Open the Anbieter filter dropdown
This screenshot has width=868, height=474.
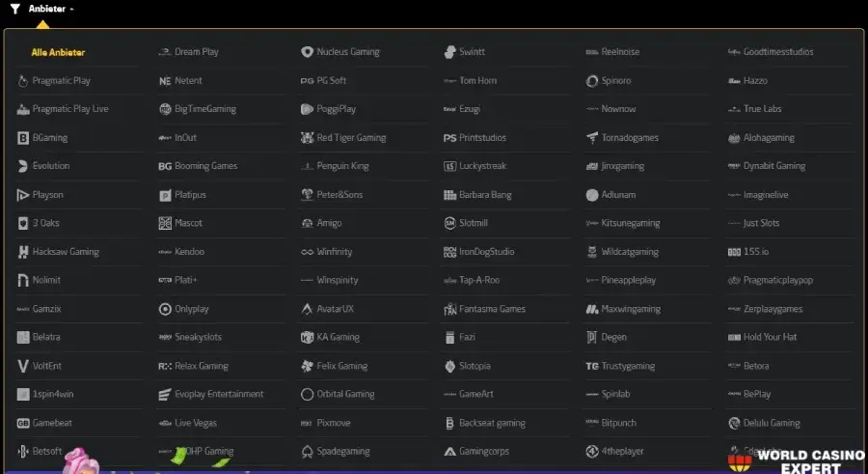(x=50, y=9)
